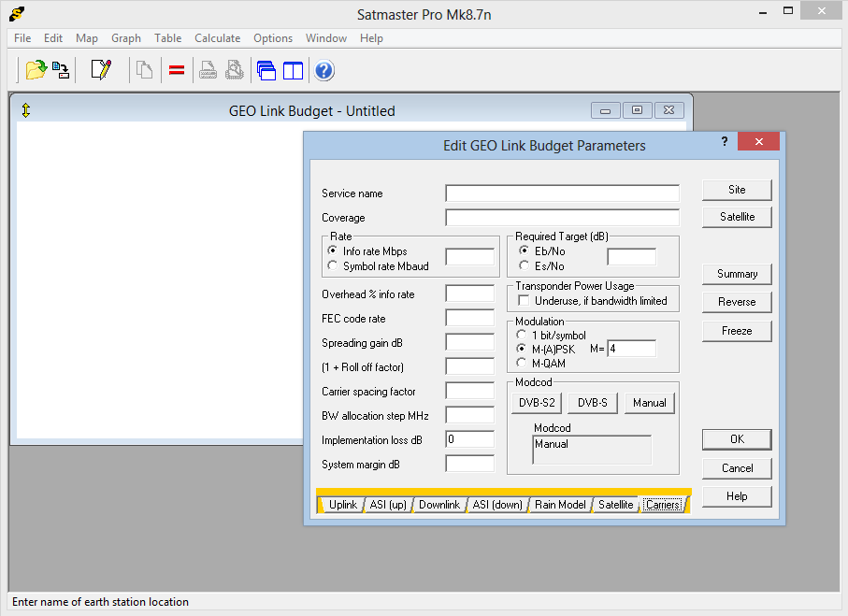Image resolution: width=848 pixels, height=616 pixels.
Task: Click the Reverse button
Action: [737, 302]
